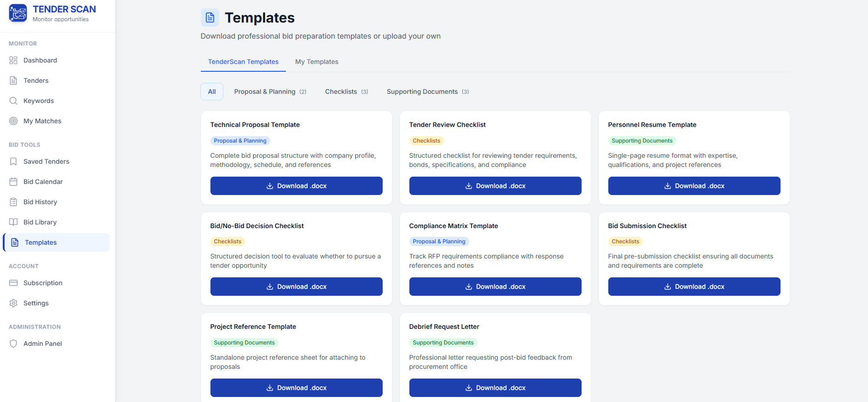Filter by Supporting Documents category
This screenshot has height=402, width=868.
(x=428, y=92)
